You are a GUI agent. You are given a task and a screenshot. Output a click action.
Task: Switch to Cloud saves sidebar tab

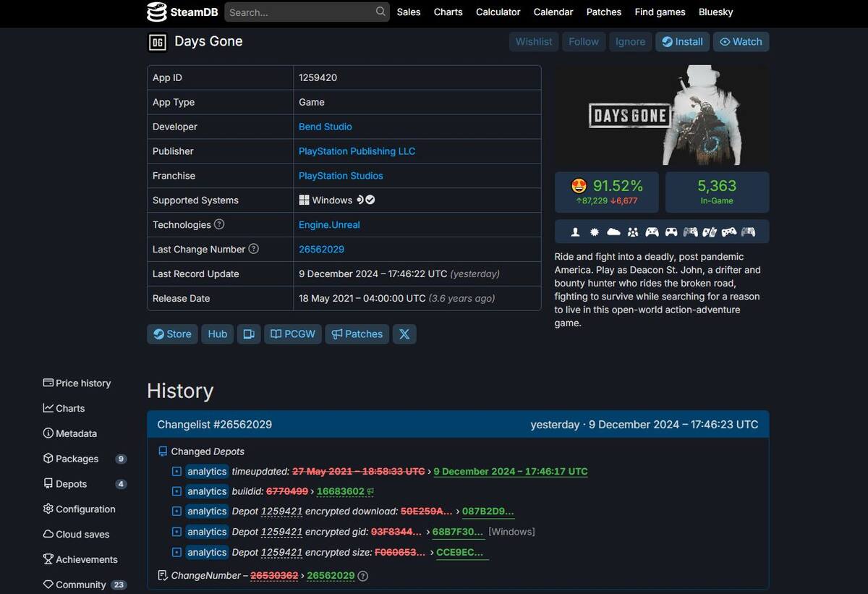coord(76,535)
